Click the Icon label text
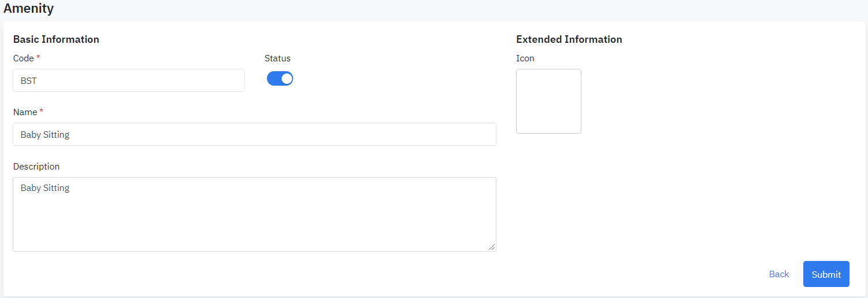 [525, 58]
